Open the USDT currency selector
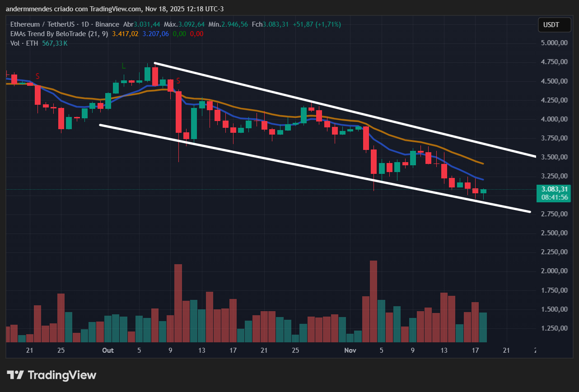Image resolution: width=579 pixels, height=392 pixels. coord(555,25)
